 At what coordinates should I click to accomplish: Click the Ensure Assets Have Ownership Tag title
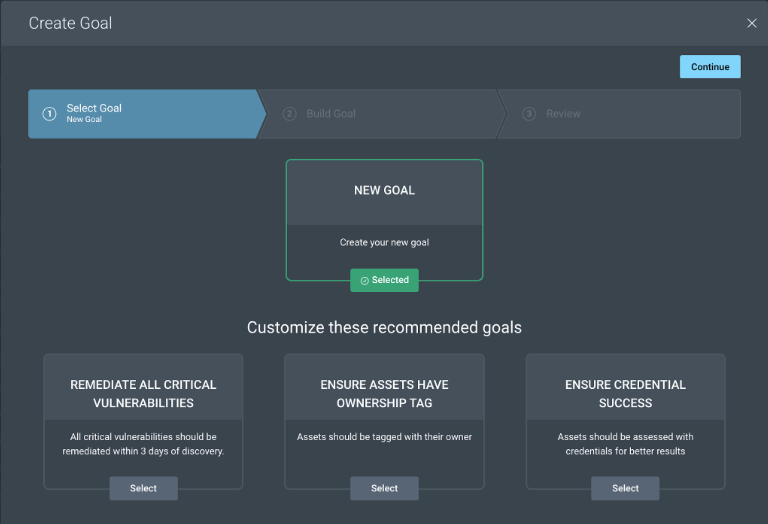tap(384, 394)
